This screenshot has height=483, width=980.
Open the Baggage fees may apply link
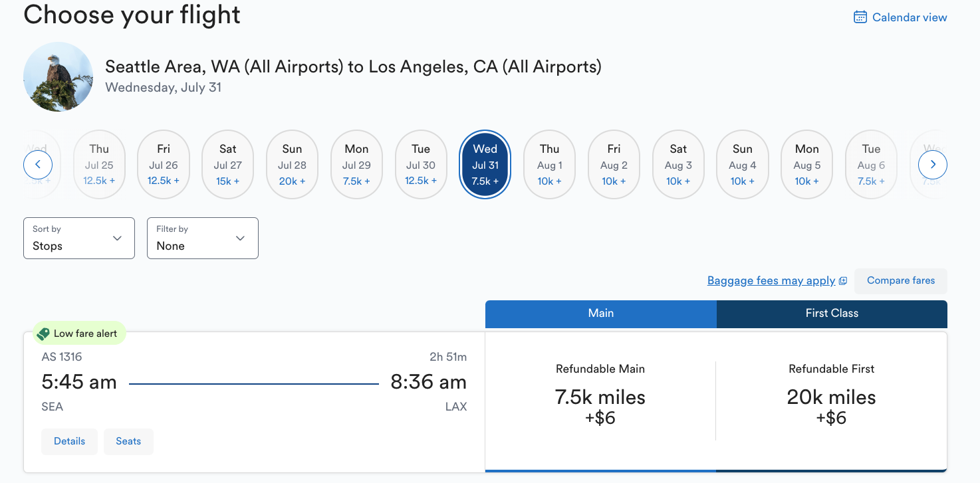pos(771,280)
